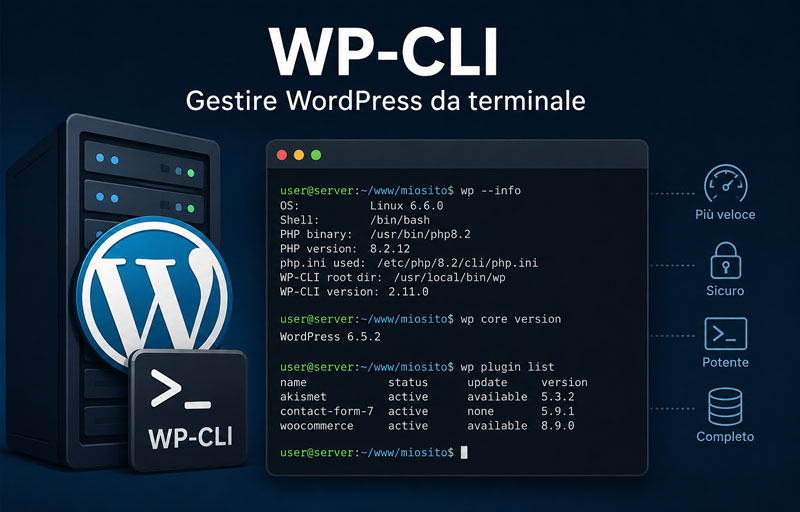
Task: Click the akismet plugin name
Action: 303,397
